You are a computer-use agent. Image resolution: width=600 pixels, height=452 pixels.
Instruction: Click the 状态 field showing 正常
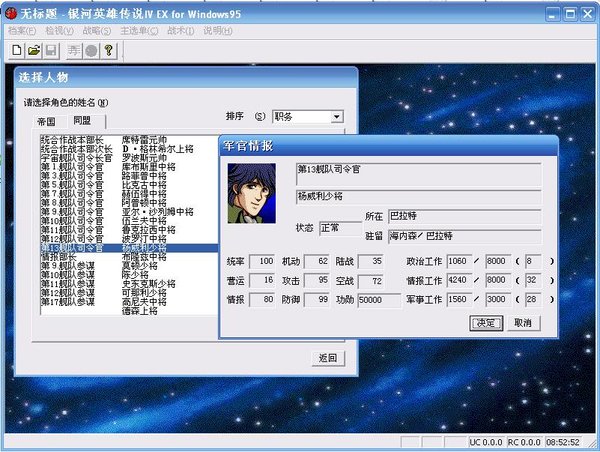pyautogui.click(x=341, y=228)
